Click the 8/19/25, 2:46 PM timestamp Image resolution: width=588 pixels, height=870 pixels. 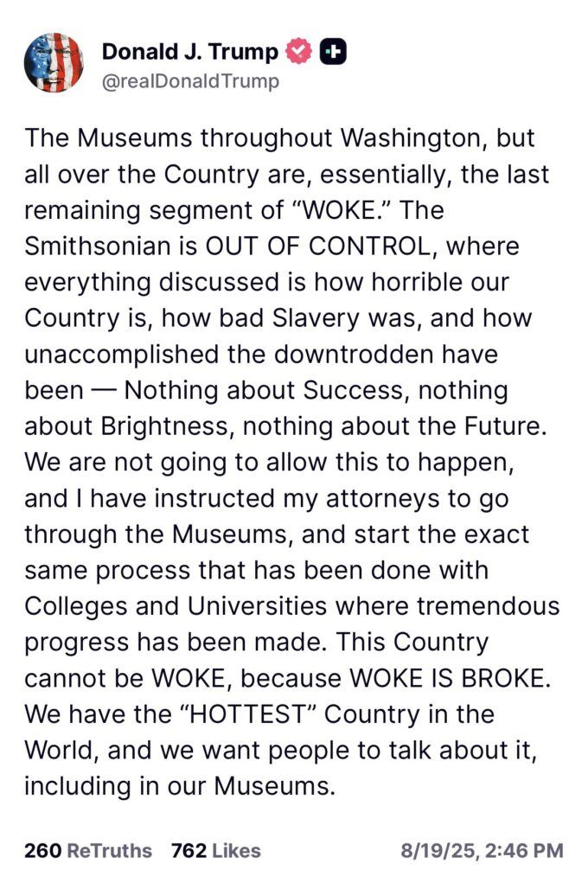point(482,851)
